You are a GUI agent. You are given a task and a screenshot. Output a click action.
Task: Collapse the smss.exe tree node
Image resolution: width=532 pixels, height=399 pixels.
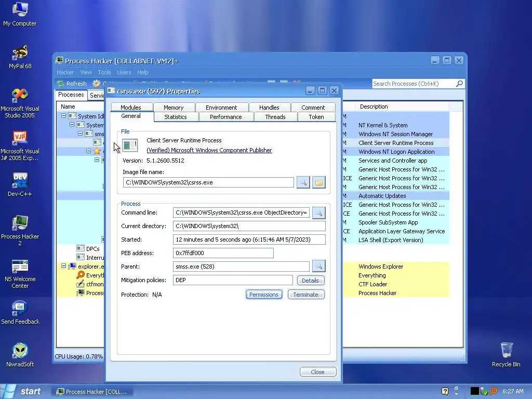pyautogui.click(x=80, y=134)
